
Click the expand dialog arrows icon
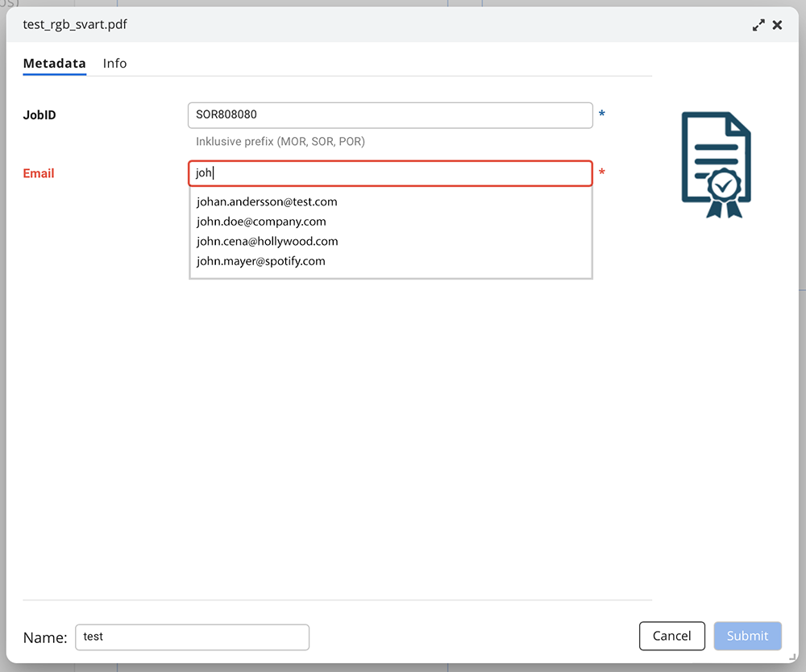tap(758, 25)
